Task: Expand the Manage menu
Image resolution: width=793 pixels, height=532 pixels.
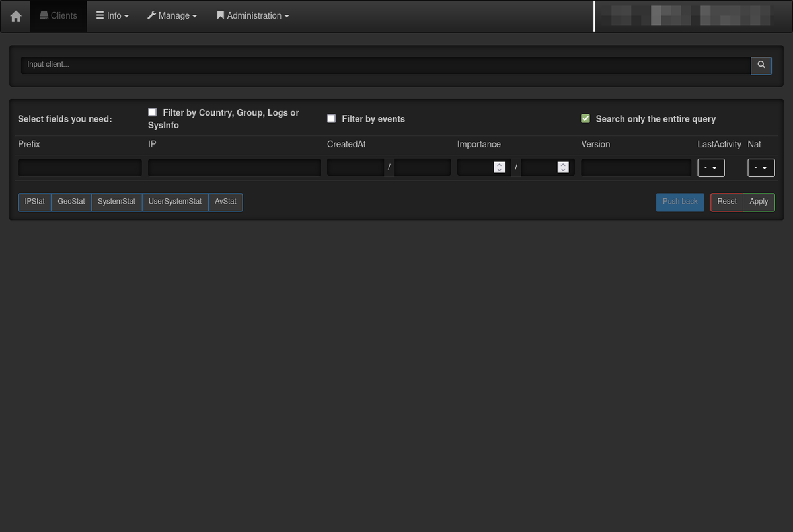Action: 172,16
